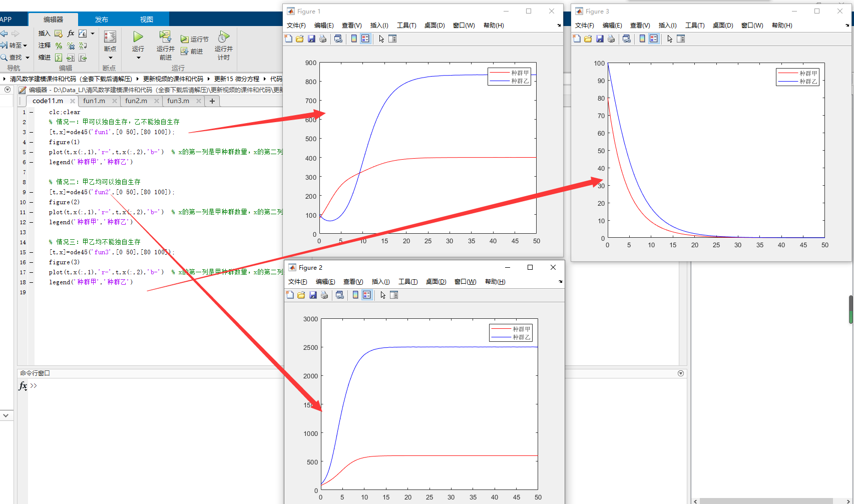Screen dimensions: 854x504
Task: Click 更新视频的课件和代码 in the path bar
Action: pyautogui.click(x=173, y=79)
